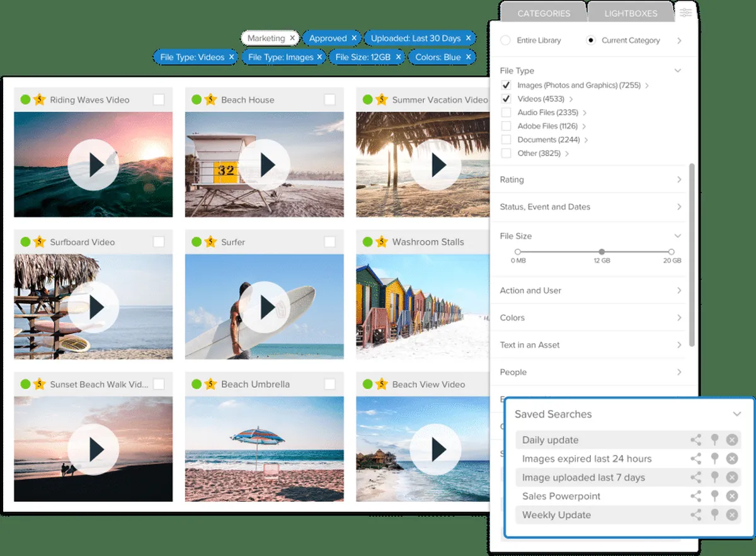Share Images expired last 24 hours search
Screen dimensions: 756x556
coord(696,459)
